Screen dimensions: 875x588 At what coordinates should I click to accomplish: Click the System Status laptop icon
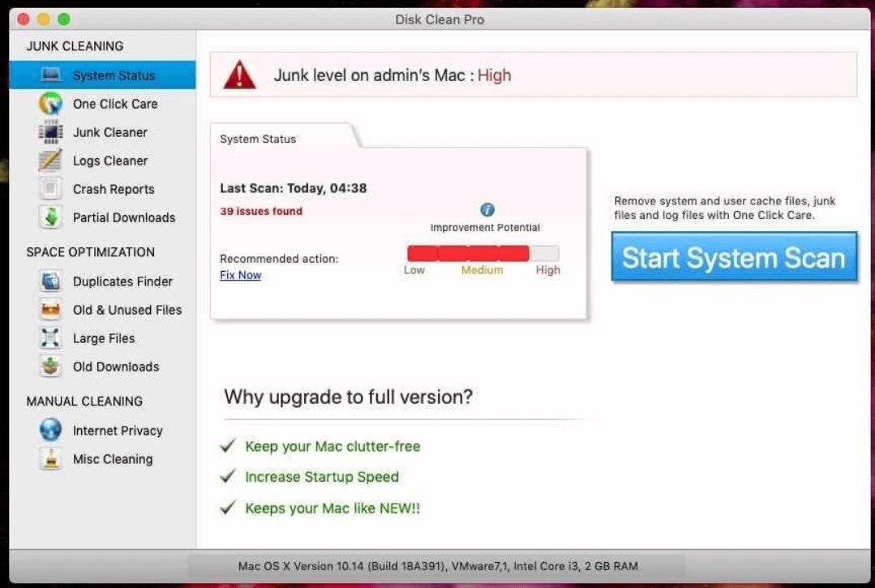(51, 75)
